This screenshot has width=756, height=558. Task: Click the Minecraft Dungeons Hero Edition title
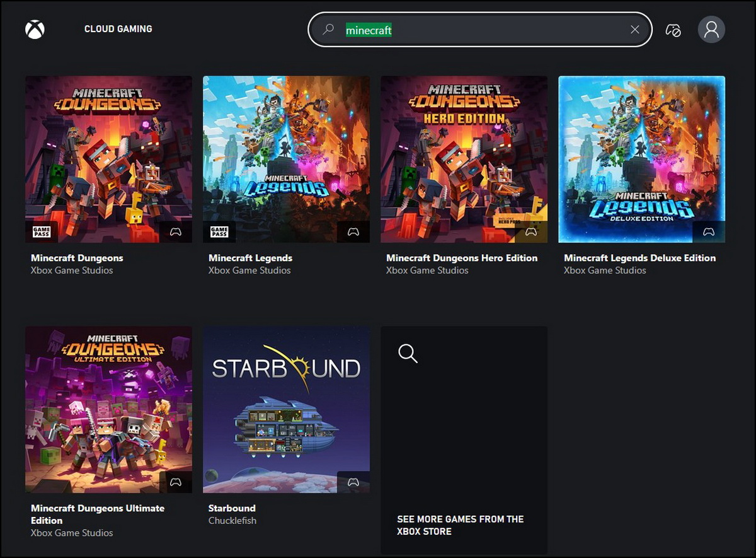462,258
